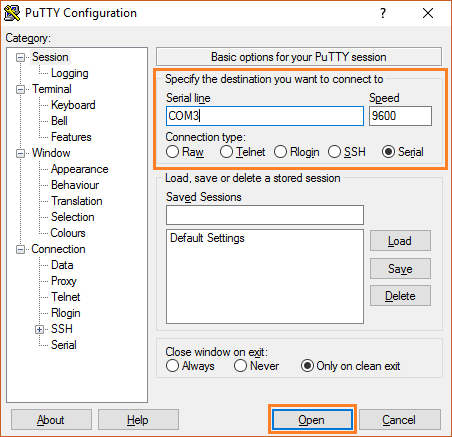452x437 pixels.
Task: Open the Keyboard category
Action: tap(73, 105)
